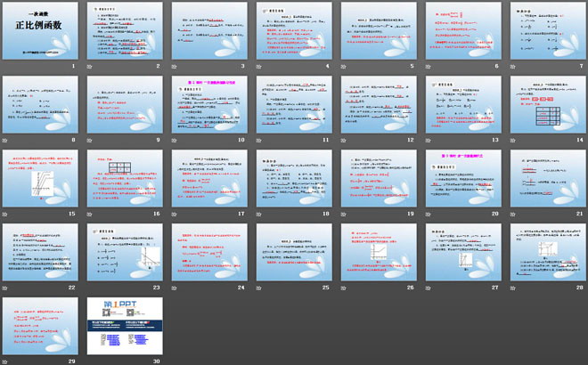
Task: Select slide 29 thumbnail
Action: click(x=40, y=326)
